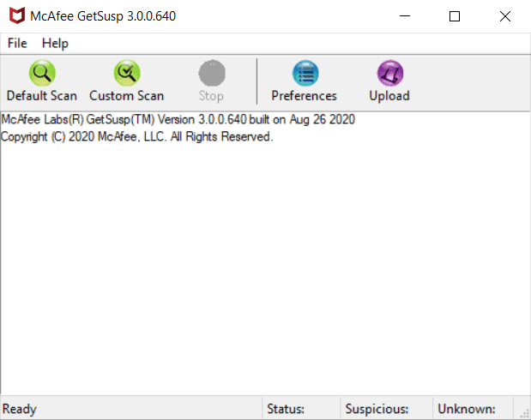
Task: Click the McAfee GetSusp 3.0.0.640 title text
Action: tap(103, 16)
